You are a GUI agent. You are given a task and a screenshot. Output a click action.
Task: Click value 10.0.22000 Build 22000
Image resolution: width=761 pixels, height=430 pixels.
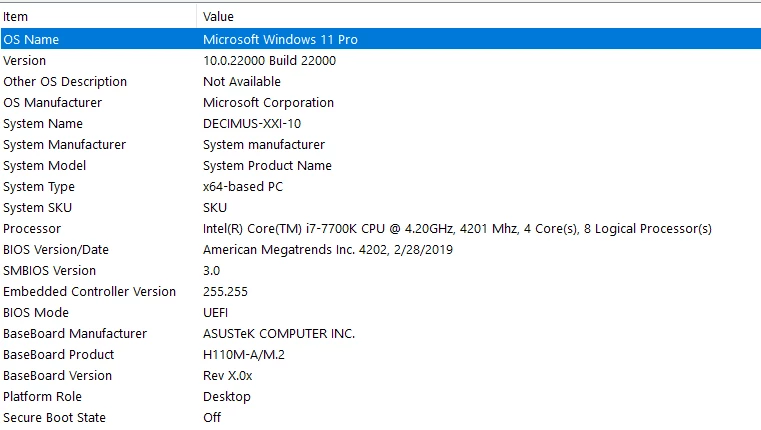point(269,61)
